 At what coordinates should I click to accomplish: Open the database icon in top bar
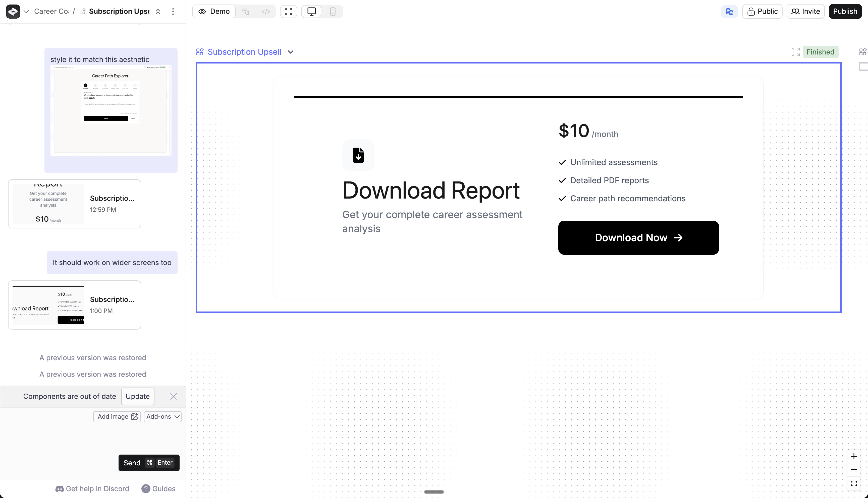tap(729, 12)
